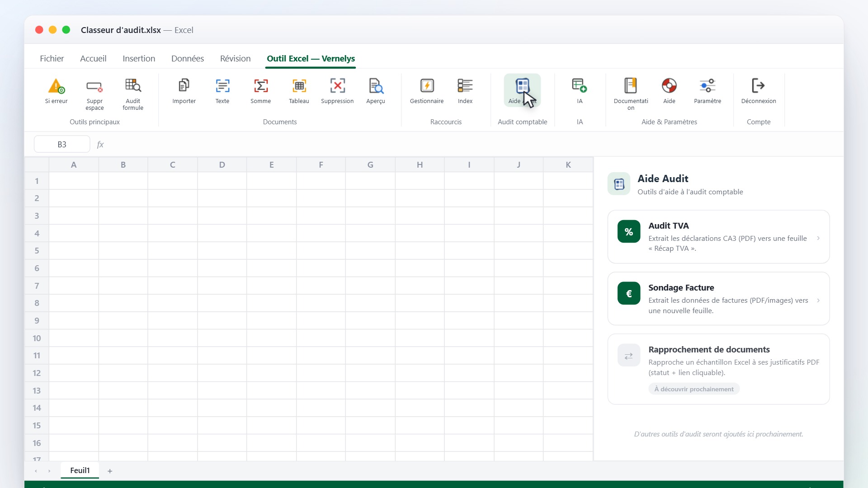Click the À découvrir prochainement badge
The width and height of the screenshot is (868, 488).
694,389
